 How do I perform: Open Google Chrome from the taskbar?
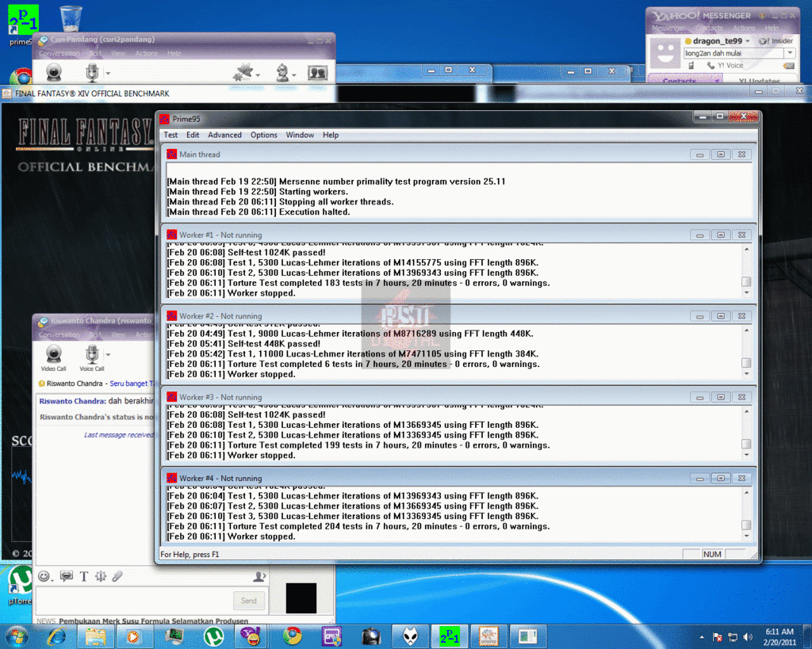292,636
